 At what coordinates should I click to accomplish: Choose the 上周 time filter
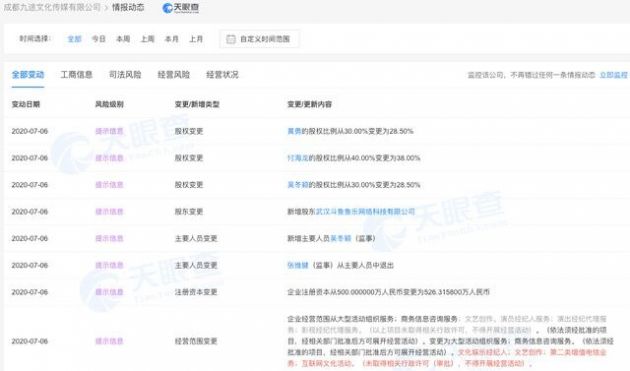[x=147, y=39]
